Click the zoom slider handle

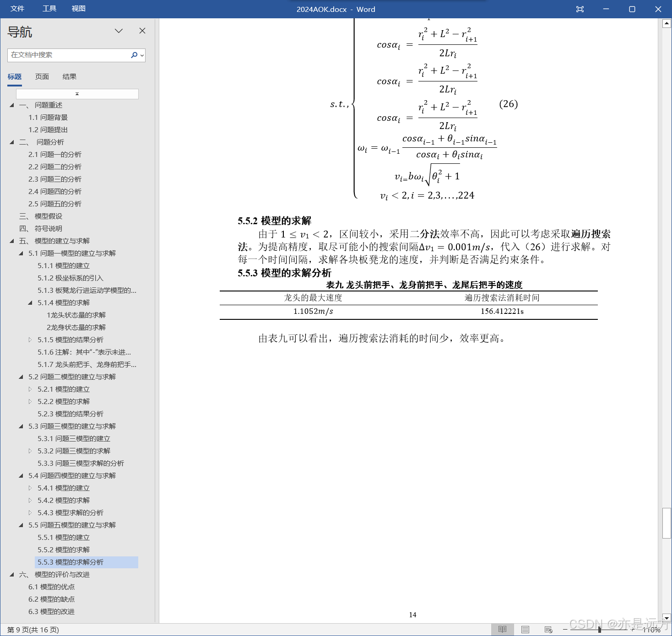tap(599, 630)
